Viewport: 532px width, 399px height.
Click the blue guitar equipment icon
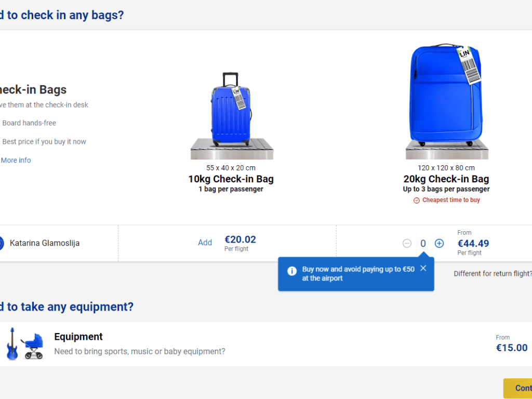tap(11, 343)
